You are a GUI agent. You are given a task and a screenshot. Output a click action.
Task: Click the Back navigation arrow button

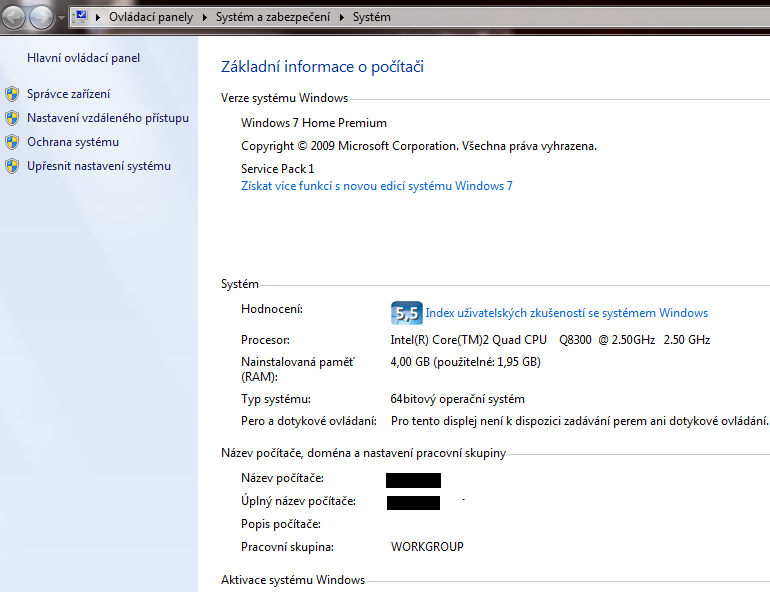13,18
